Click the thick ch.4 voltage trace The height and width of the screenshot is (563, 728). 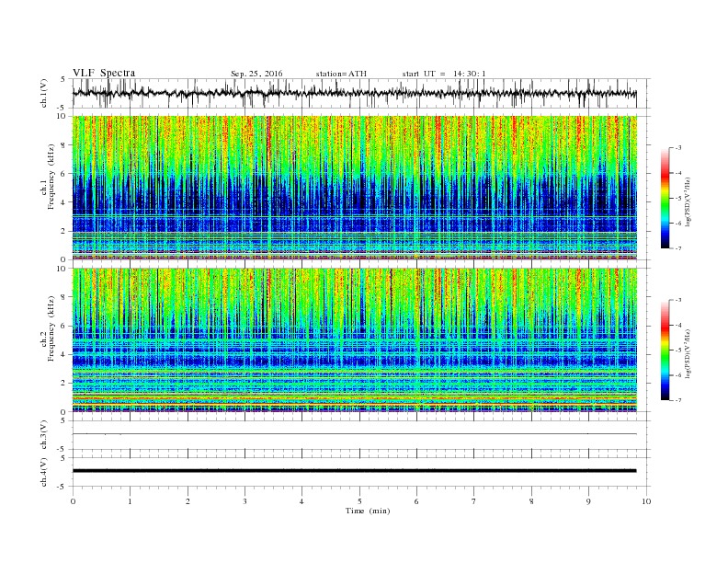pyautogui.click(x=354, y=471)
